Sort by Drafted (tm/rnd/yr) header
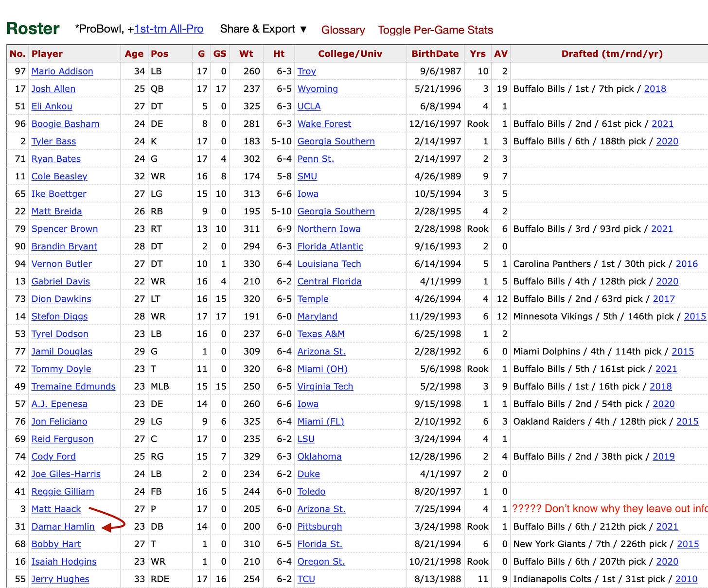The width and height of the screenshot is (708, 588). [612, 53]
